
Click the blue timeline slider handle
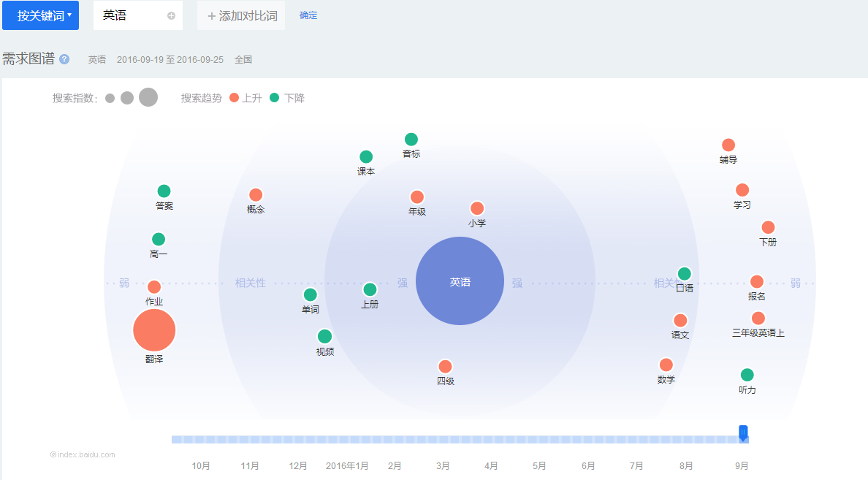[743, 433]
